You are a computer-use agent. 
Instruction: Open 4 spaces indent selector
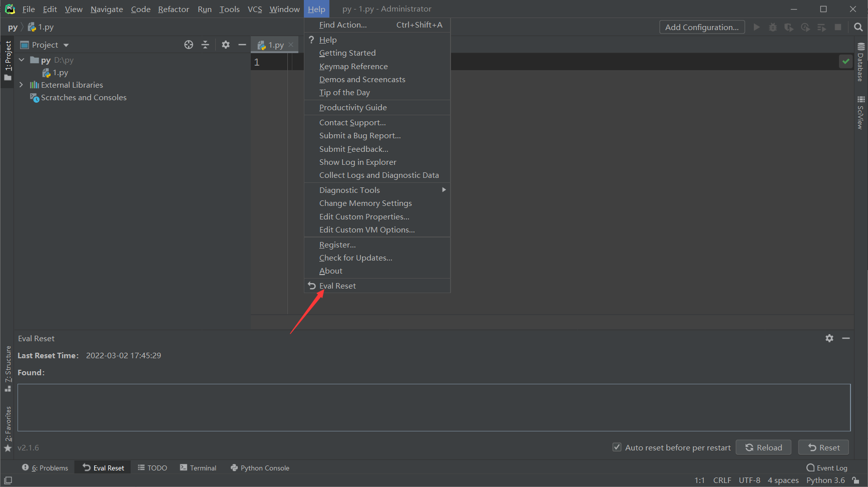coord(783,480)
